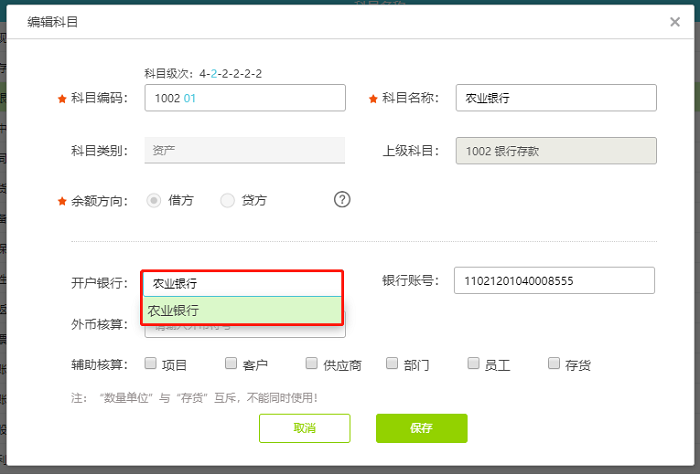
Task: Choose 农业银行 from the bank dropdown list
Action: point(242,311)
